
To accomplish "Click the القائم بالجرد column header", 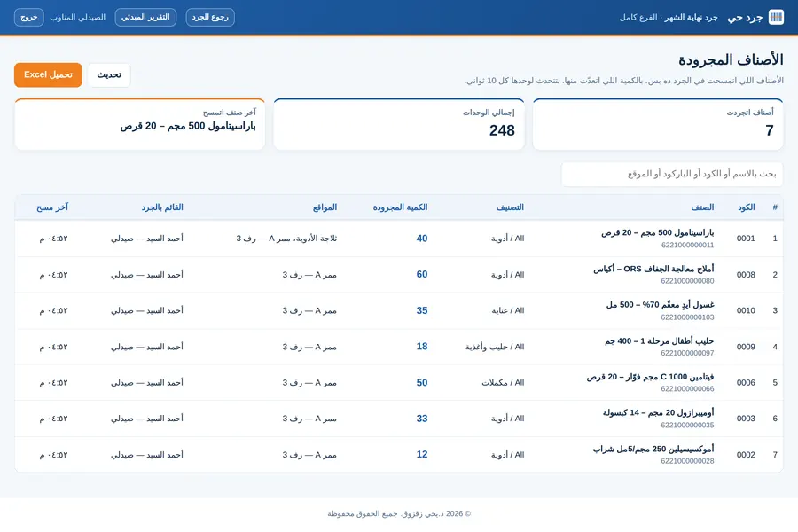I will pyautogui.click(x=162, y=207).
